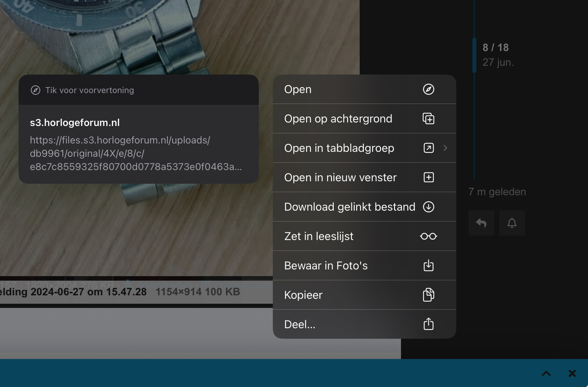This screenshot has height=387, width=588.
Task: Expand the tab group submenu chevron
Action: point(445,148)
